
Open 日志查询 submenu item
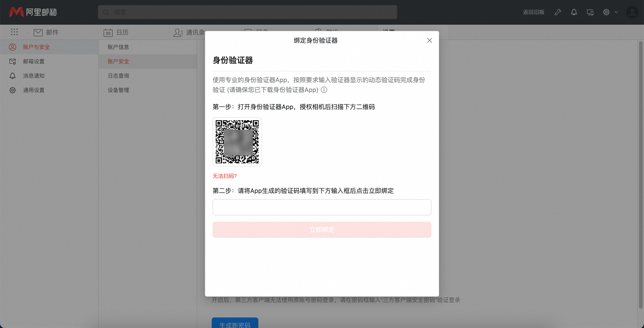pyautogui.click(x=148, y=76)
